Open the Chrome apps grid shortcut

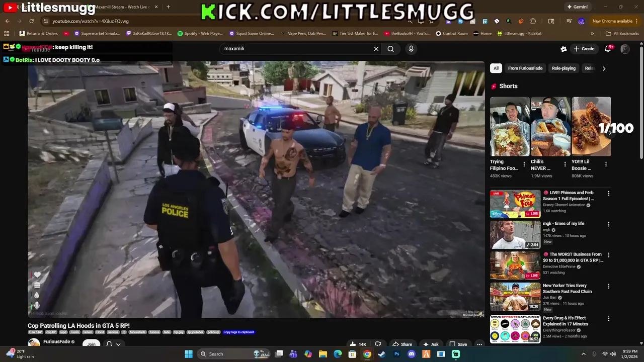pos(7,34)
